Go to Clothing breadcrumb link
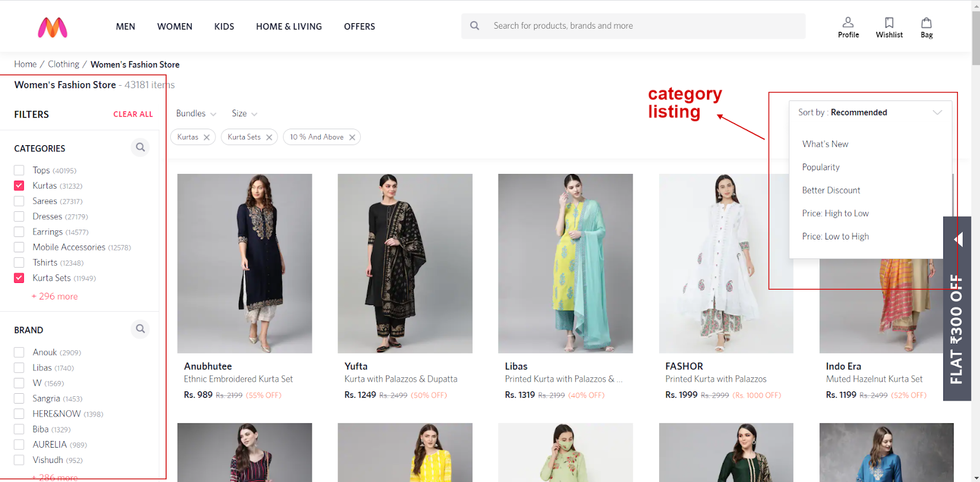The image size is (980, 482). [x=64, y=64]
